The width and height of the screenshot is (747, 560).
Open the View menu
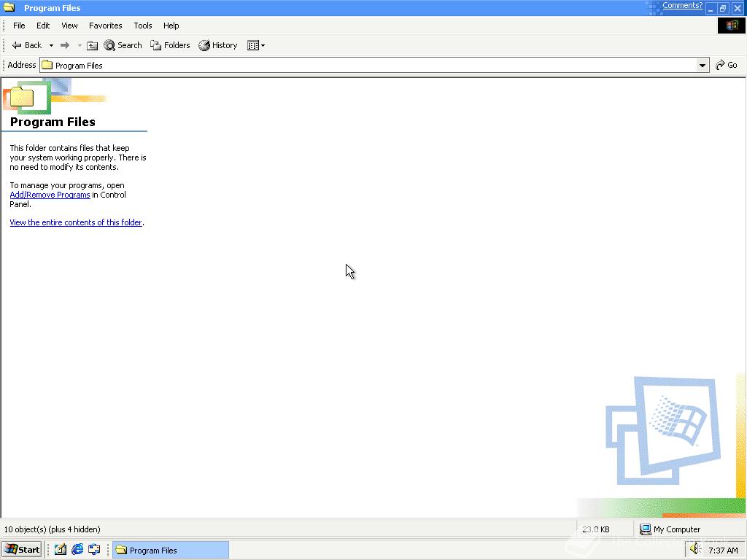tap(69, 26)
